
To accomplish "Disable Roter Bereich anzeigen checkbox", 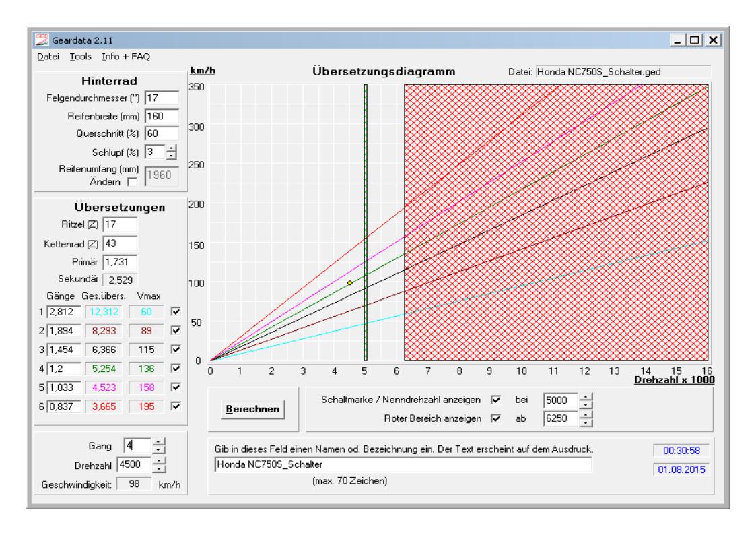I will tap(496, 419).
